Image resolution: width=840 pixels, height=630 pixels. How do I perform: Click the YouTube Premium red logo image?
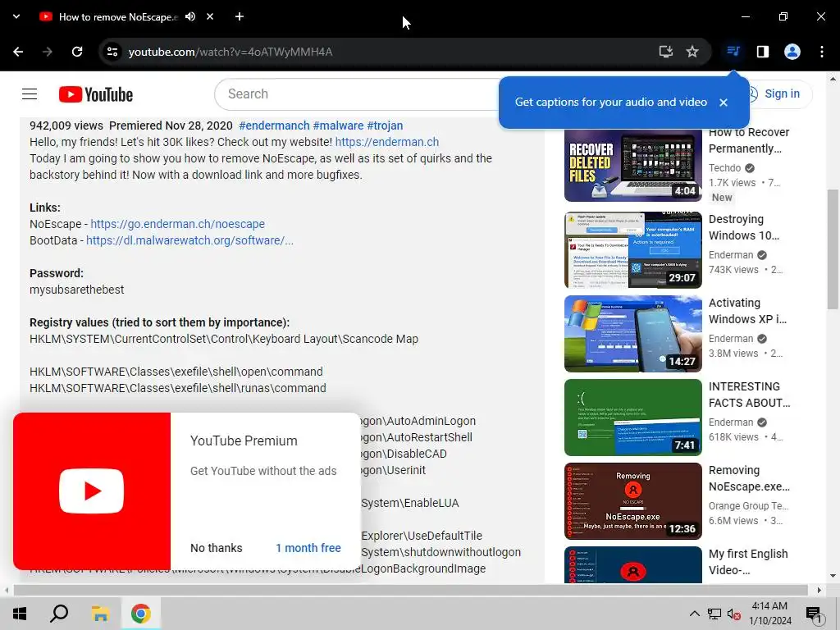tap(92, 491)
